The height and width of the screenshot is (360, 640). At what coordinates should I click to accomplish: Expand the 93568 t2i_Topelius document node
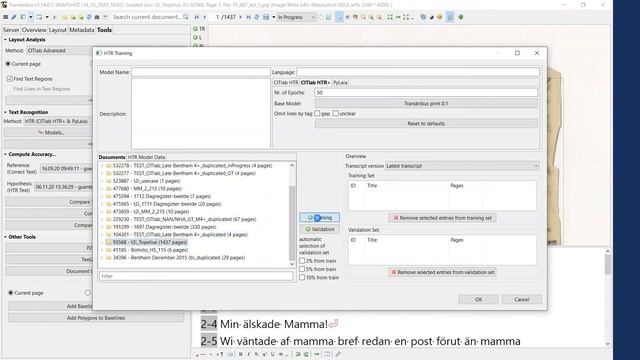tap(102, 242)
